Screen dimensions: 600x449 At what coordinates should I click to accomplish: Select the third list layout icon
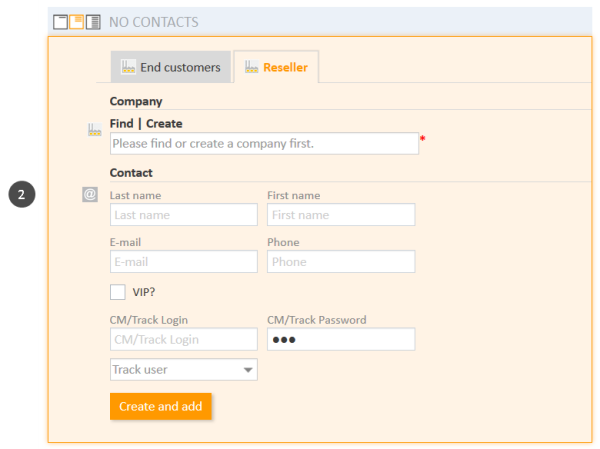coord(93,22)
